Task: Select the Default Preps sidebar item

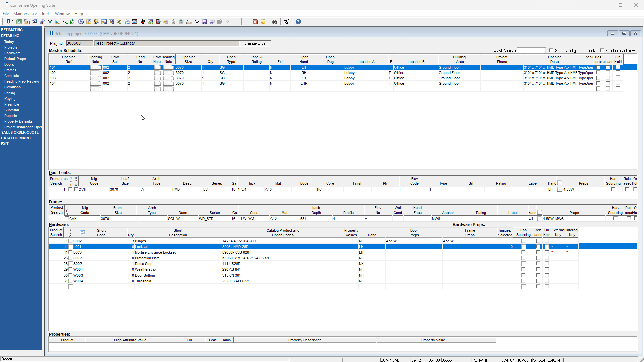Action: (x=15, y=59)
